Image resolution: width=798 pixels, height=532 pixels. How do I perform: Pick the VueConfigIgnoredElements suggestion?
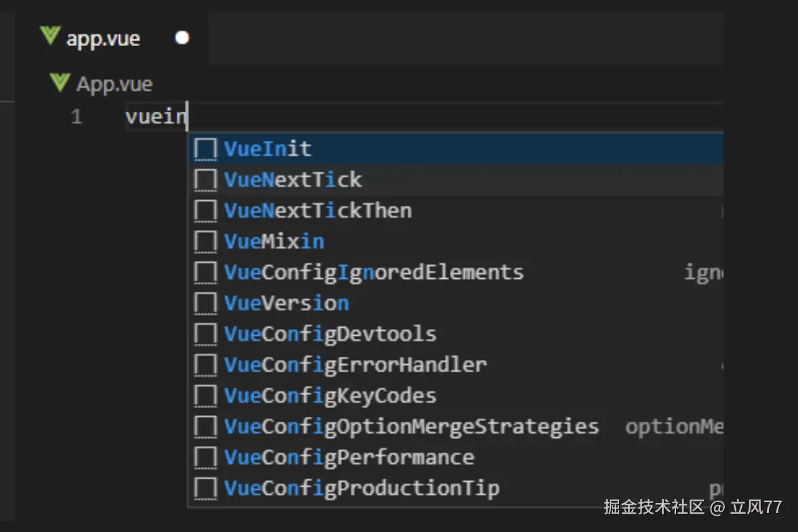(x=374, y=273)
